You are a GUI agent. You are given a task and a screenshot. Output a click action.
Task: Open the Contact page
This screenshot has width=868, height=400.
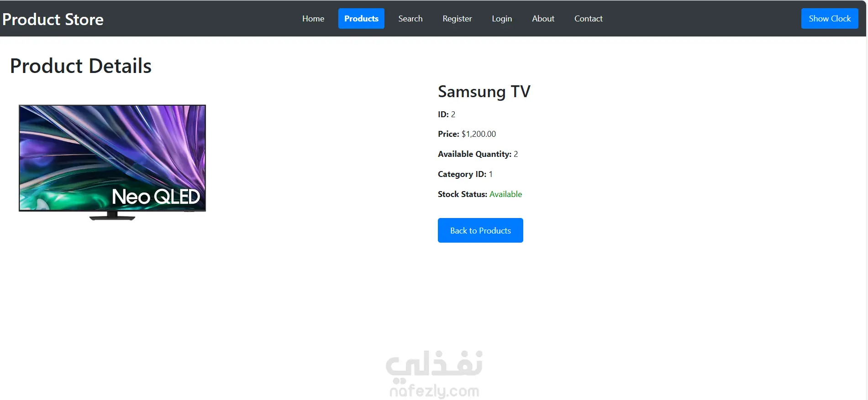click(588, 19)
